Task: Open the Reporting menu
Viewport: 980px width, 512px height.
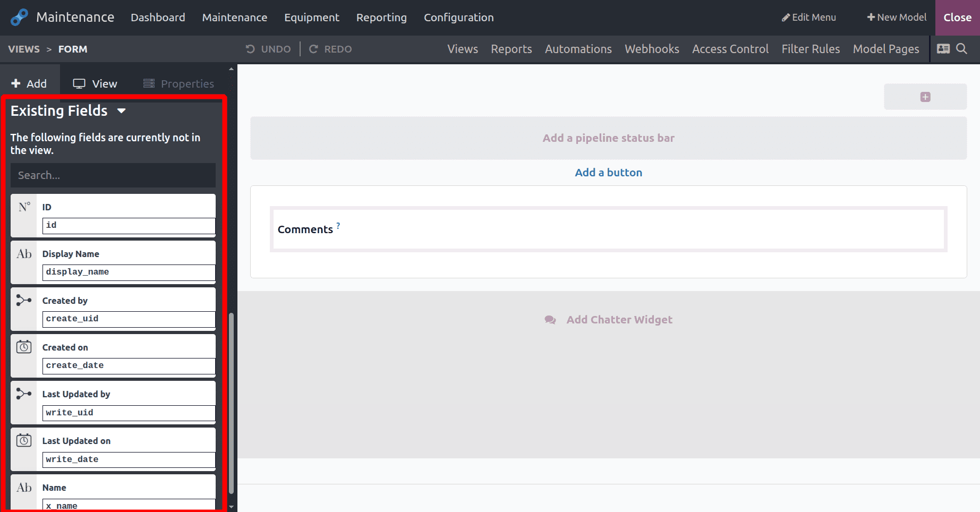Action: 381,18
